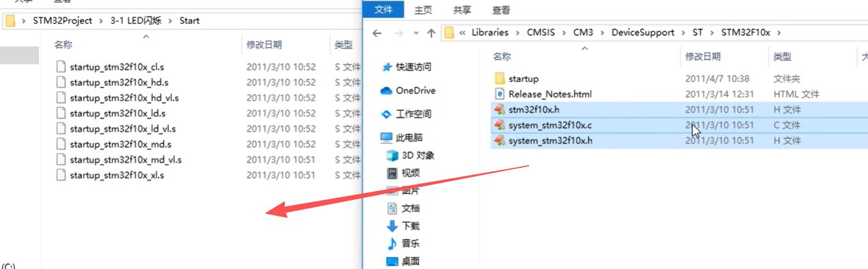Go forward with the right arrow button
Image resolution: width=868 pixels, height=269 pixels.
[x=399, y=32]
